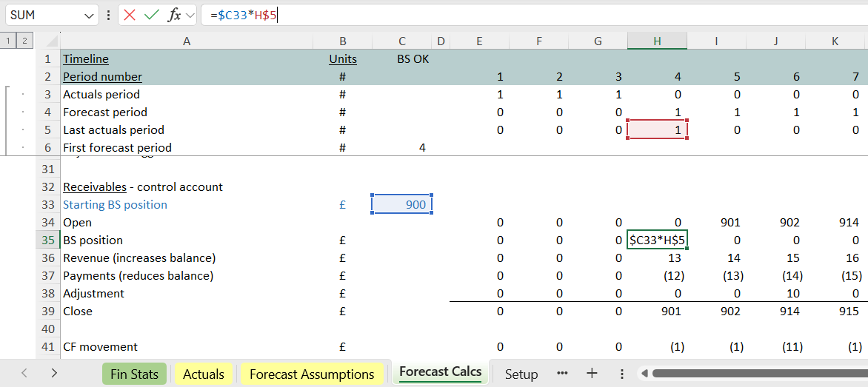
Task: Expand outline to level 2
Action: 24,41
